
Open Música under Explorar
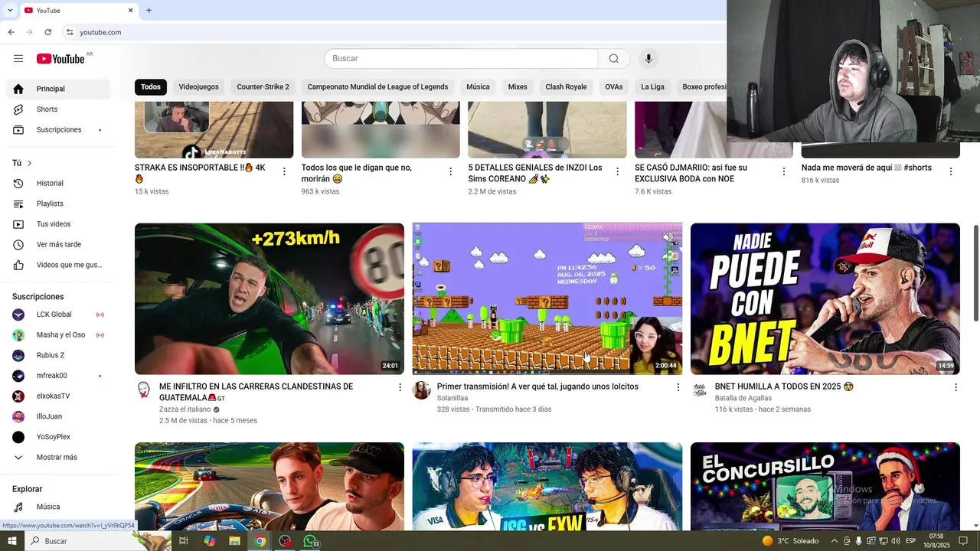pyautogui.click(x=58, y=507)
